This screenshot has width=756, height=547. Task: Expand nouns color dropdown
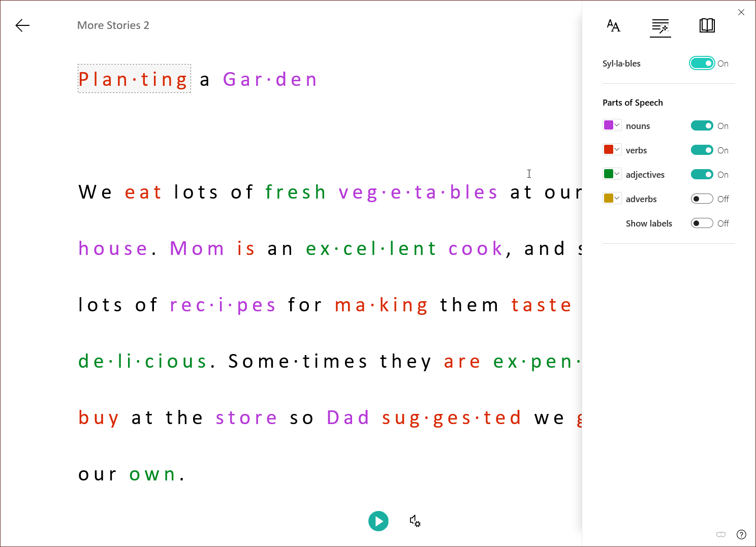pos(612,125)
